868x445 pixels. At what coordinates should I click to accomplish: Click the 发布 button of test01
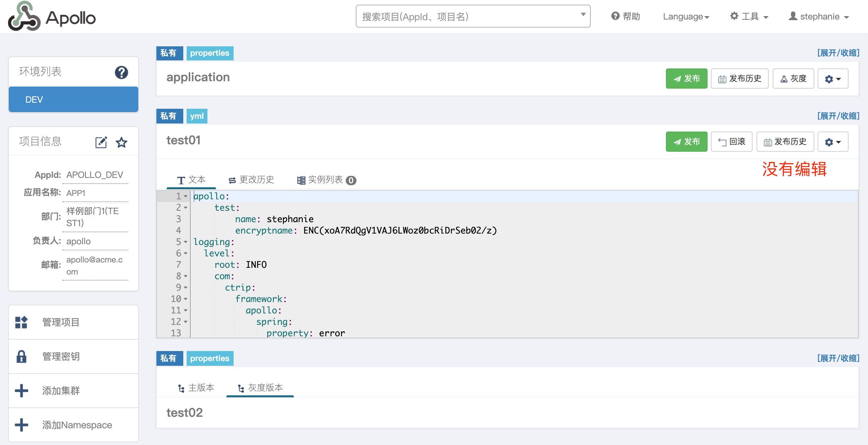(x=686, y=142)
